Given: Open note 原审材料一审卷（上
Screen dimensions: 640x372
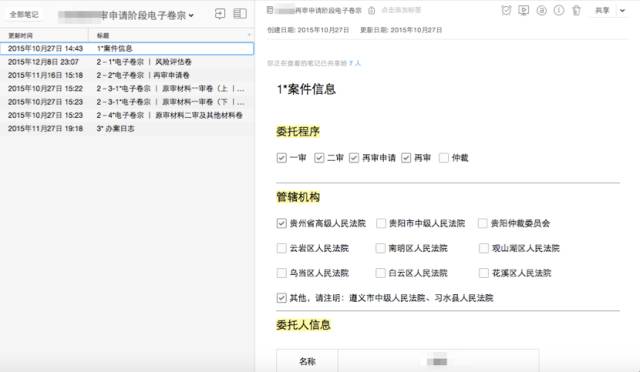Looking at the screenshot, I should tap(127, 89).
